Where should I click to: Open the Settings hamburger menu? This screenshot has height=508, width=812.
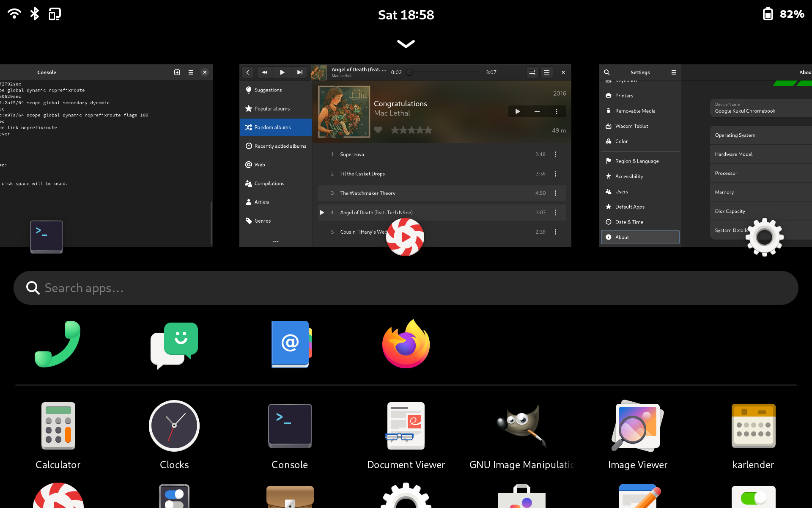[x=674, y=72]
